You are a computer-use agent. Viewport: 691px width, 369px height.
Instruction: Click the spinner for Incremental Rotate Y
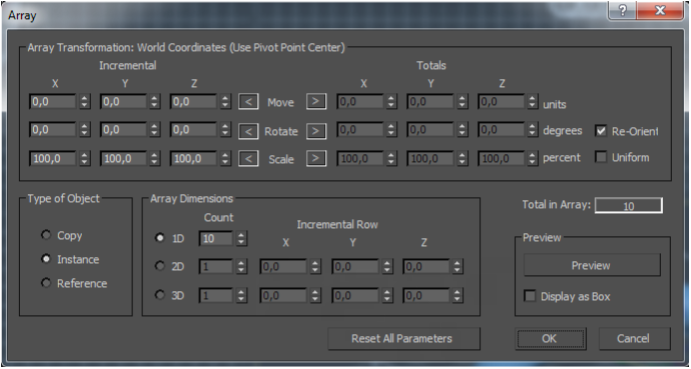154,130
